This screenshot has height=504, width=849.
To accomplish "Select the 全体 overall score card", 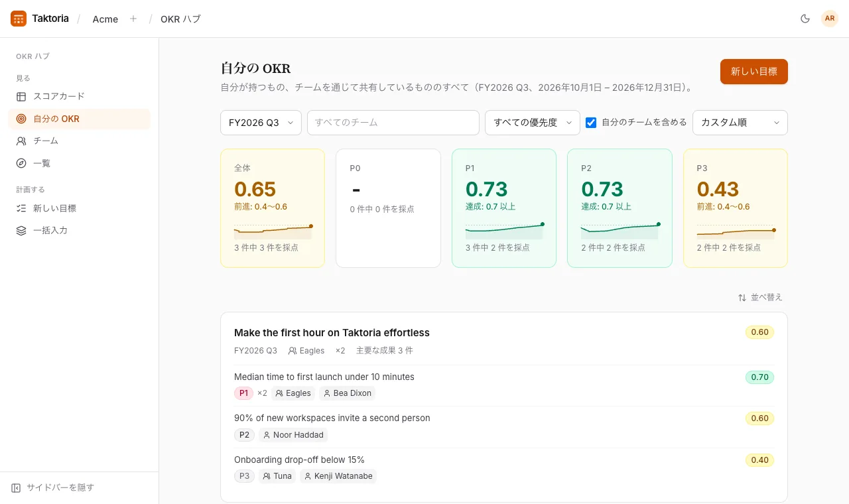I will pyautogui.click(x=273, y=208).
